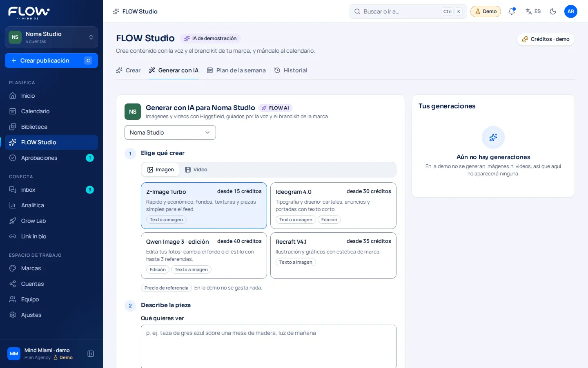Click the Marcas palette icon
Image resolution: width=588 pixels, height=368 pixels.
[13, 268]
